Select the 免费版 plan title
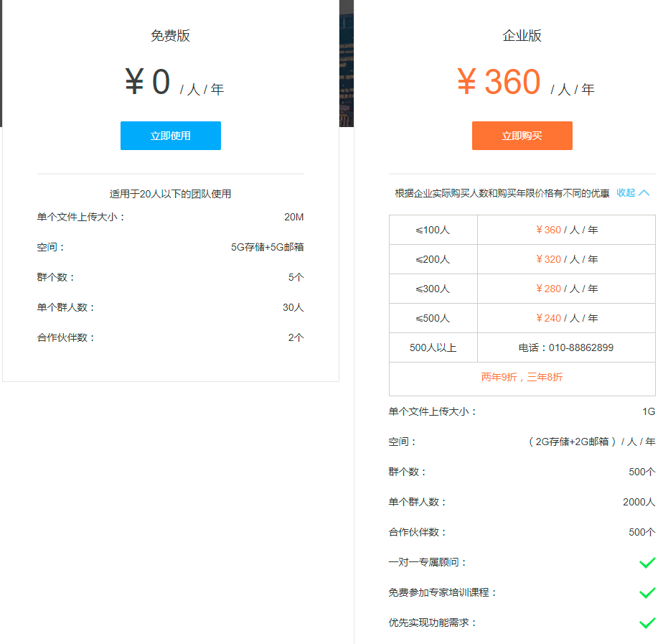This screenshot has width=668, height=644. pos(171,35)
